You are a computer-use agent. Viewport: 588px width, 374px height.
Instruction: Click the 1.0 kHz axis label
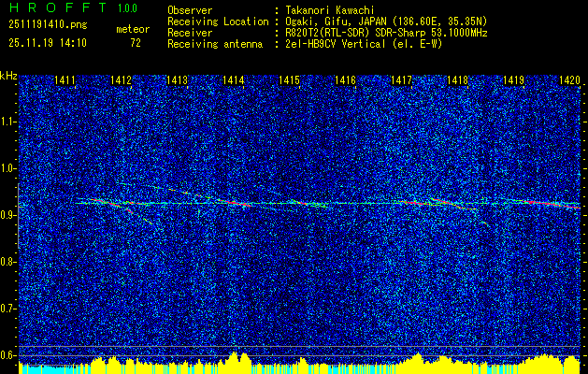7,168
